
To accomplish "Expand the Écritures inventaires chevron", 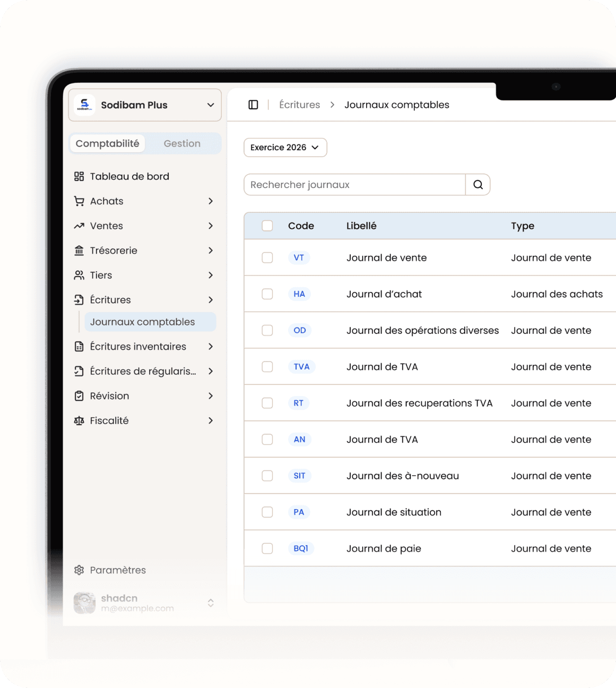I will coord(211,347).
